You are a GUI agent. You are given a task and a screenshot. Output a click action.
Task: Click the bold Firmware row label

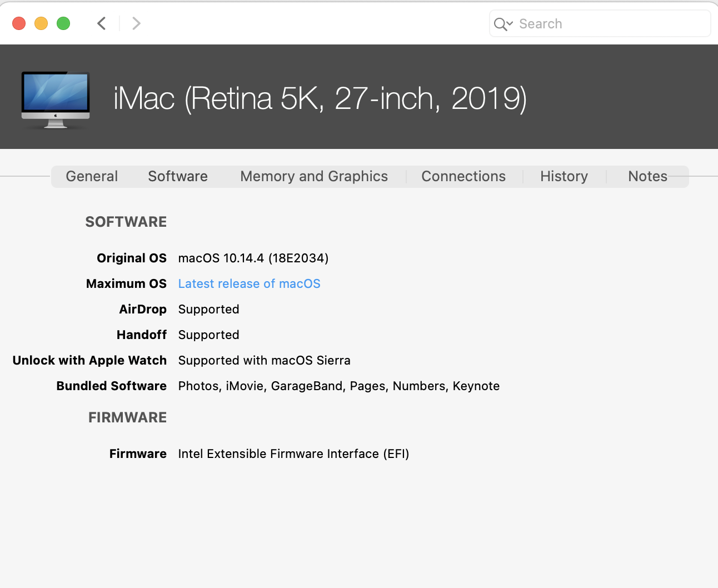[x=138, y=454]
